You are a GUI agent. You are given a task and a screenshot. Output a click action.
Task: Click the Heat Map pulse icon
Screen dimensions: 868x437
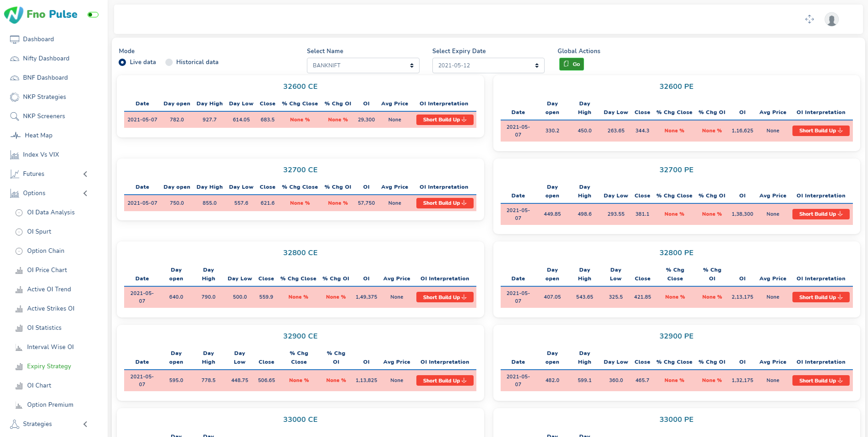[x=16, y=136]
